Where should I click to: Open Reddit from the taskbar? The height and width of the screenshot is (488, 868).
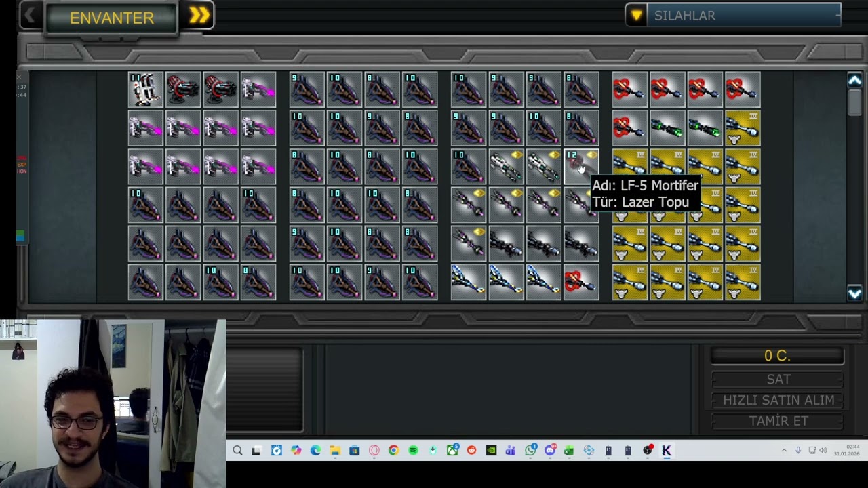[x=471, y=451]
